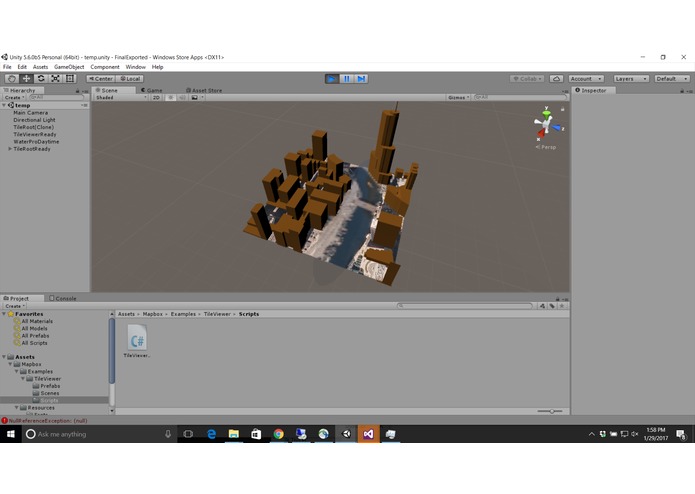695x494 pixels.
Task: Select Main Camera in Hierarchy
Action: 31,113
